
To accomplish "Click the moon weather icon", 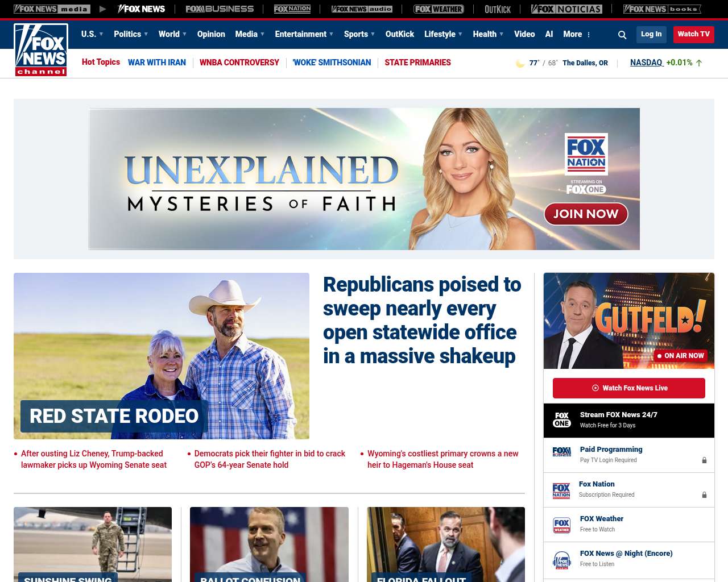I will (520, 63).
